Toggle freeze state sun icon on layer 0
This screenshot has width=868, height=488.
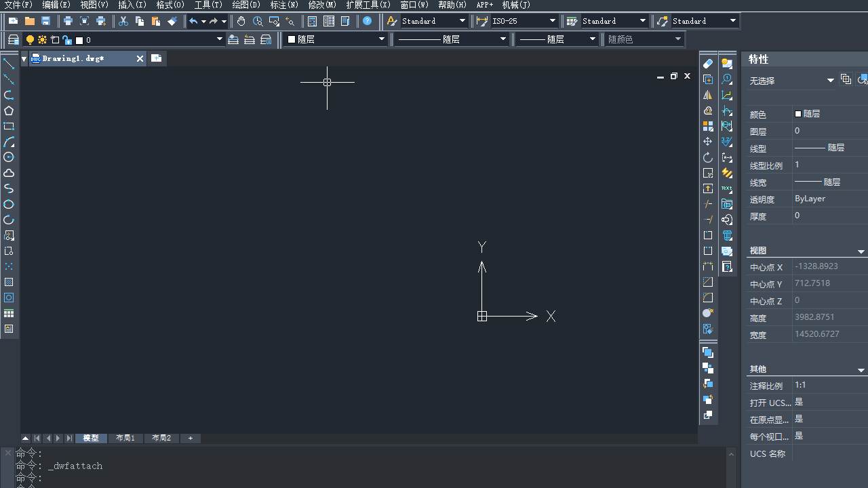pos(42,40)
